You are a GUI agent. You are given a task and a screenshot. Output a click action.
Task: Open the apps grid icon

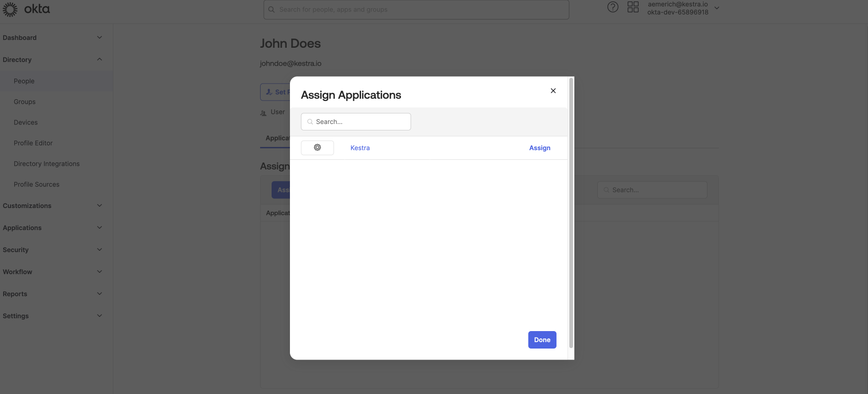[633, 7]
